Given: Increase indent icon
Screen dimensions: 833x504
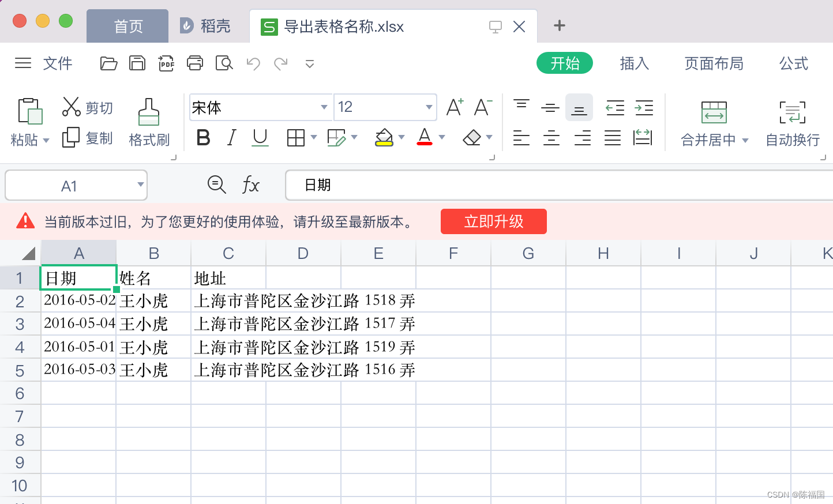Looking at the screenshot, I should tap(644, 107).
